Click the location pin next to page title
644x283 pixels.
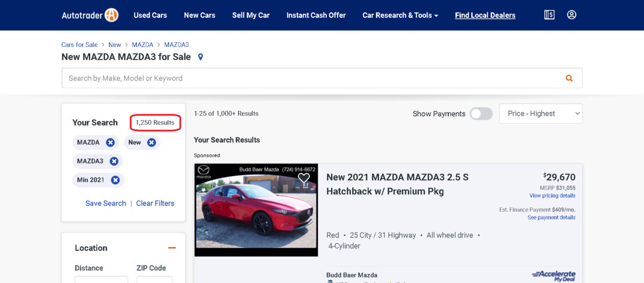pyautogui.click(x=201, y=57)
